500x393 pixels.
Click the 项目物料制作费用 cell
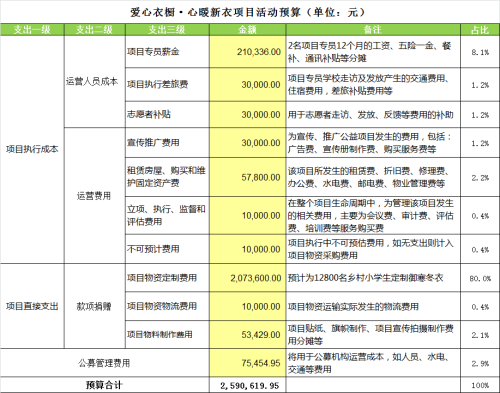(x=167, y=334)
